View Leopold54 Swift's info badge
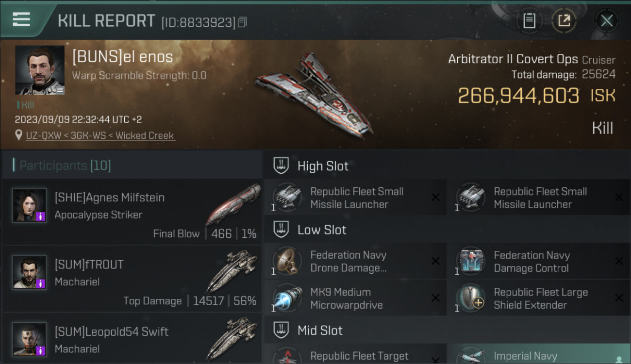 tap(41, 350)
